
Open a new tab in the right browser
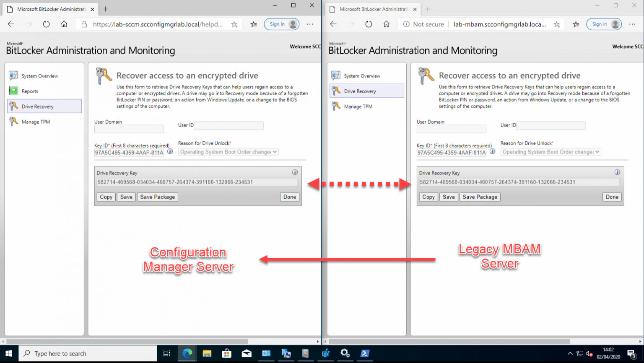tap(427, 8)
